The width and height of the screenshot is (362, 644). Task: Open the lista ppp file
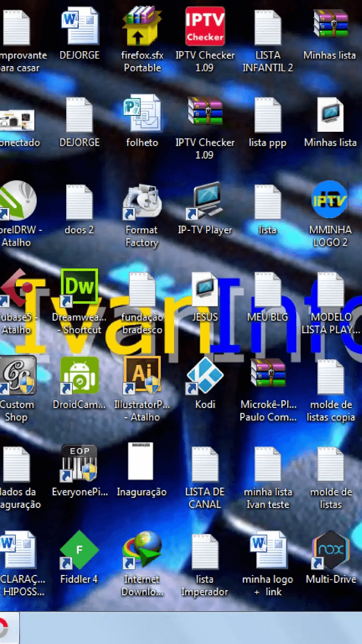click(x=268, y=115)
